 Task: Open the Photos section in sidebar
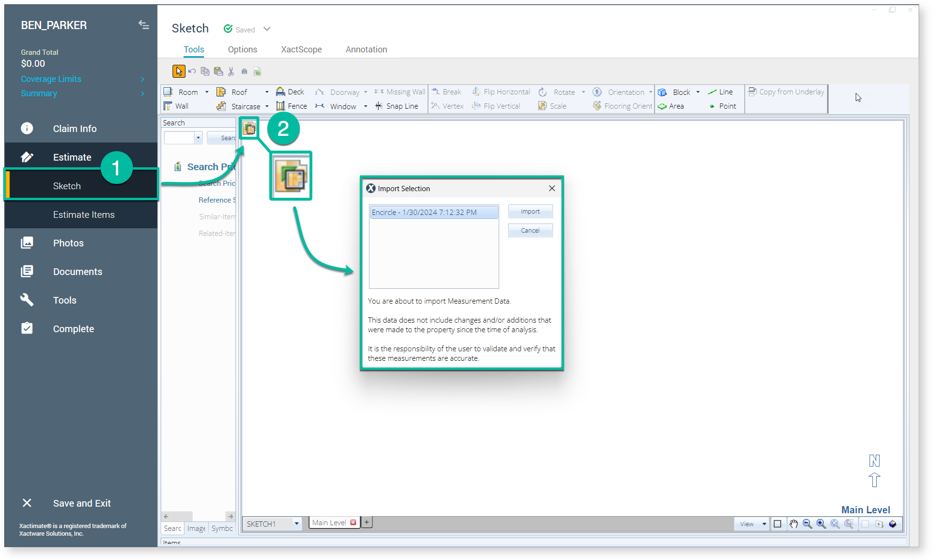[68, 243]
